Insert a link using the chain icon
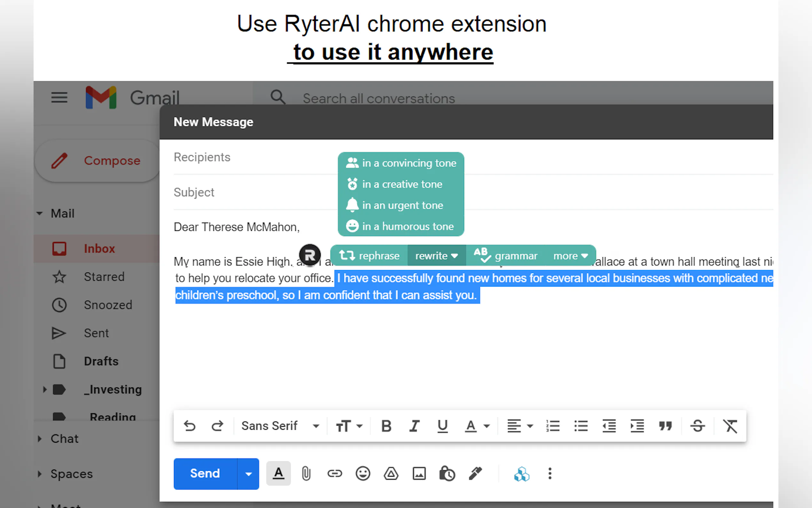 (334, 474)
